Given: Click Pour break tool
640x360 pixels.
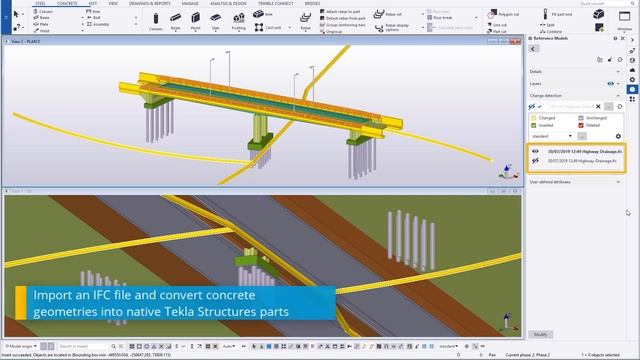Looking at the screenshot, I should [x=440, y=18].
